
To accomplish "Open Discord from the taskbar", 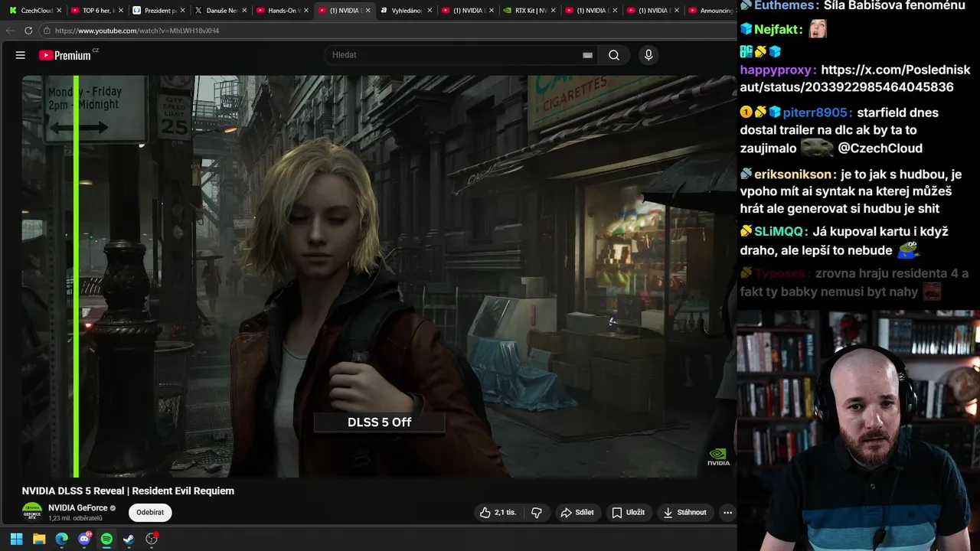I will tap(84, 539).
